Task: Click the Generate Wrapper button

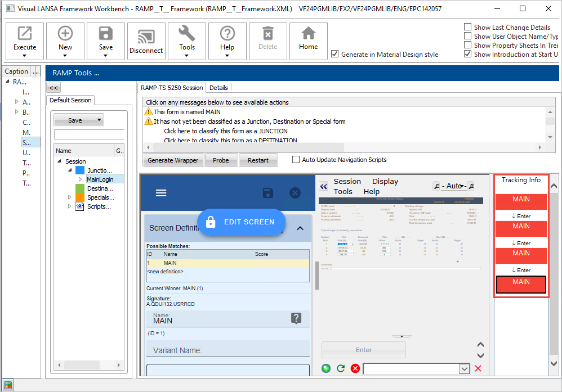Action: (173, 160)
